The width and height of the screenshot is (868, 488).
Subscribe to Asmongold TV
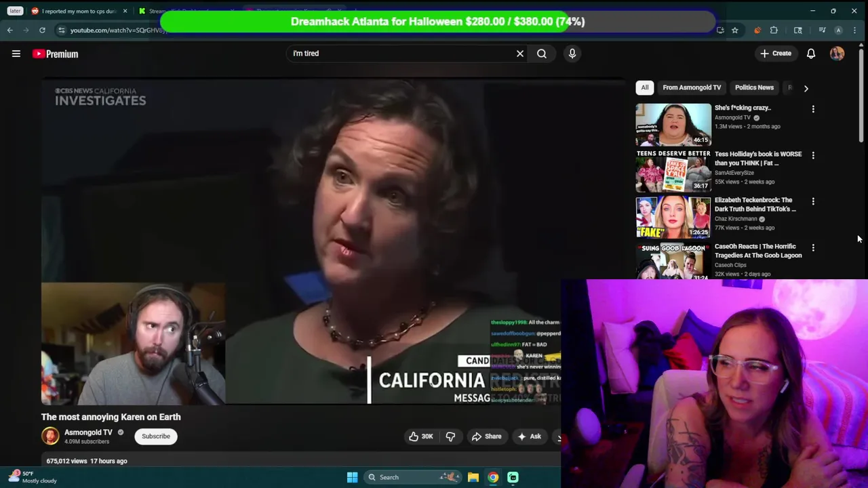coord(156,436)
